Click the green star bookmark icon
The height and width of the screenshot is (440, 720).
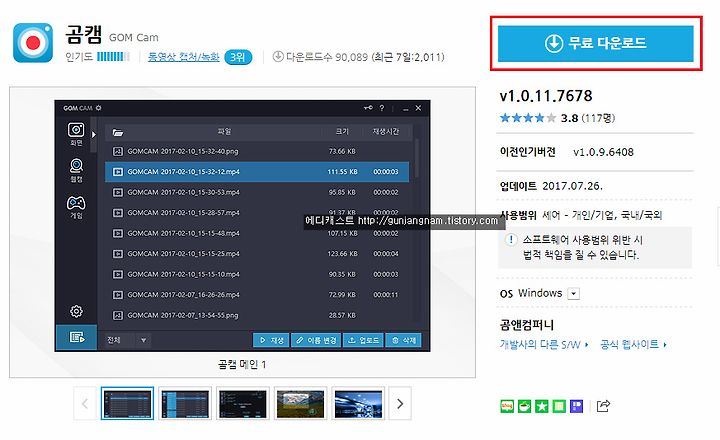[542, 406]
